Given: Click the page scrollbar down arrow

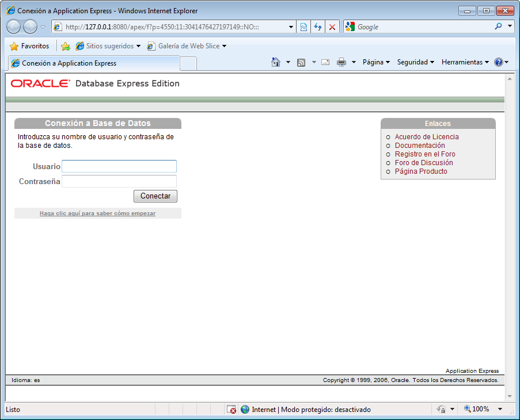Looking at the screenshot, I should 510,396.
